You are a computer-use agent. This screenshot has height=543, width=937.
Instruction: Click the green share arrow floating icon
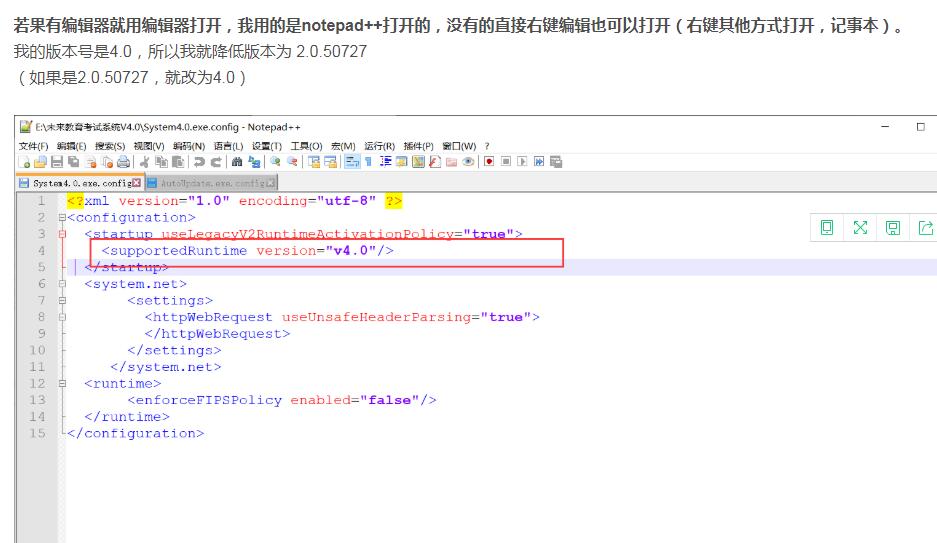(x=926, y=228)
